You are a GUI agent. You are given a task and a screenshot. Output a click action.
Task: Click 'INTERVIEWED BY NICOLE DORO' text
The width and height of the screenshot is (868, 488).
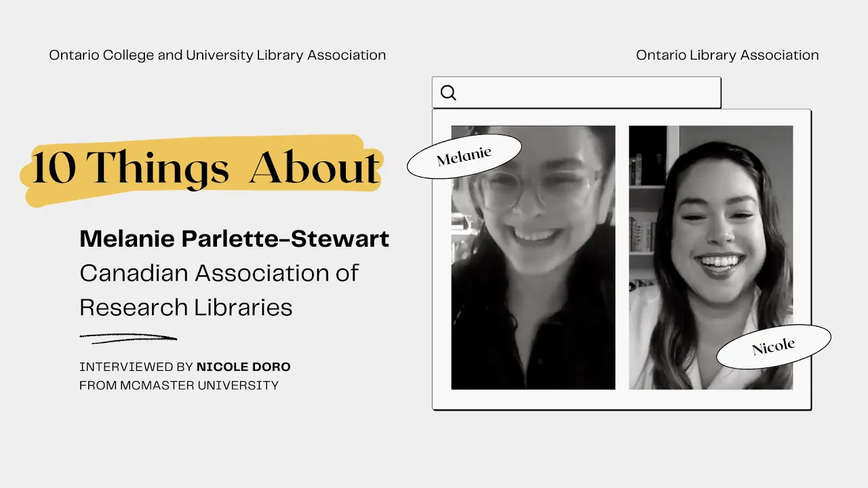tap(185, 367)
